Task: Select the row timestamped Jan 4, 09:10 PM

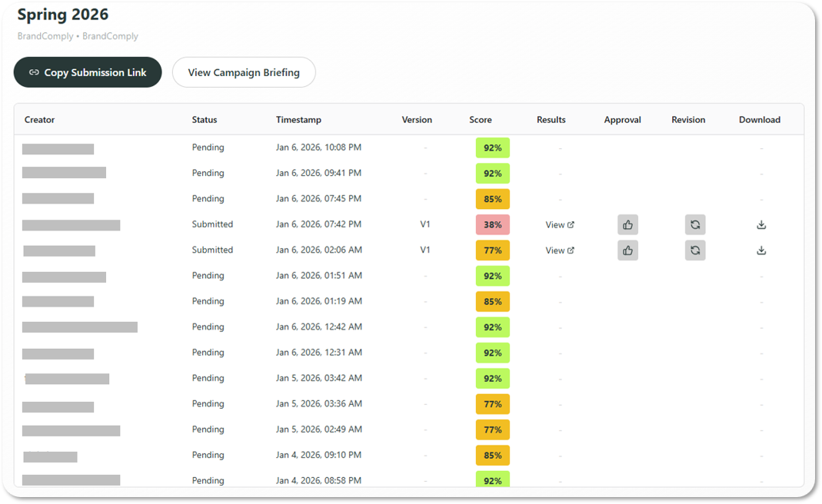Action: 409,455
